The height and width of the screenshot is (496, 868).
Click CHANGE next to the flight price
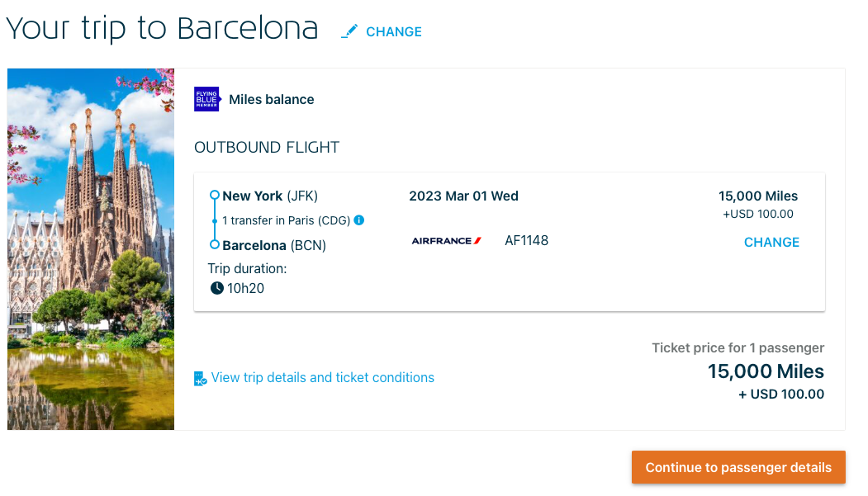(x=771, y=242)
